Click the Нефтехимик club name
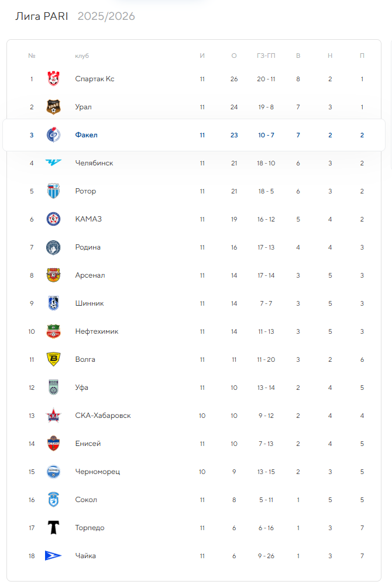This screenshot has height=588, width=392. coord(97,331)
